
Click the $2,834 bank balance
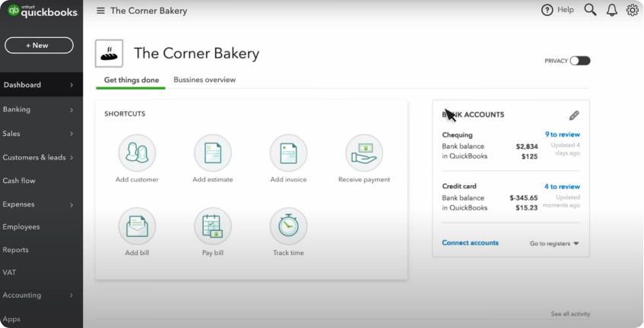point(527,147)
